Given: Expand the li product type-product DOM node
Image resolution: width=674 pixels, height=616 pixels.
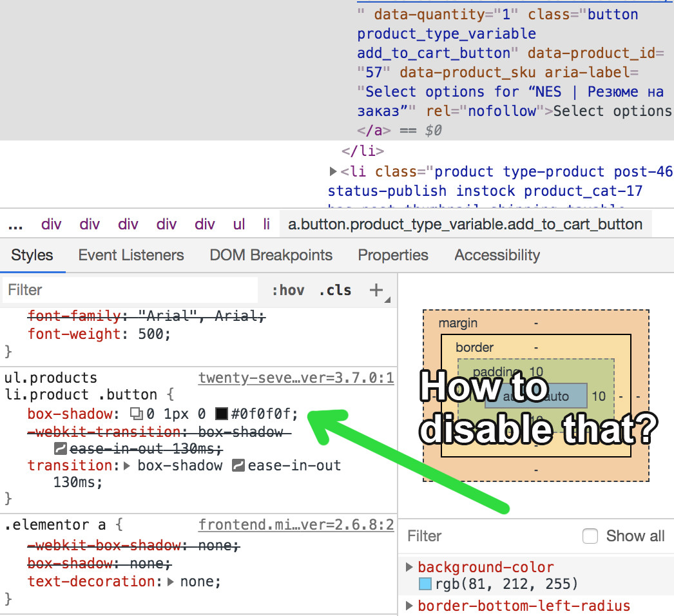Looking at the screenshot, I should [332, 171].
